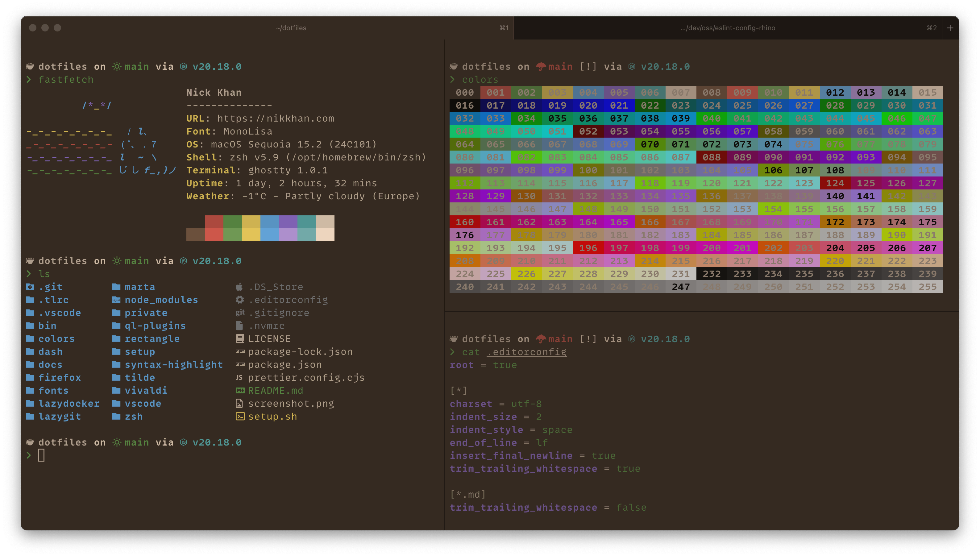Select the vivaldi folder name
Image resolution: width=980 pixels, height=556 pixels.
(x=146, y=391)
